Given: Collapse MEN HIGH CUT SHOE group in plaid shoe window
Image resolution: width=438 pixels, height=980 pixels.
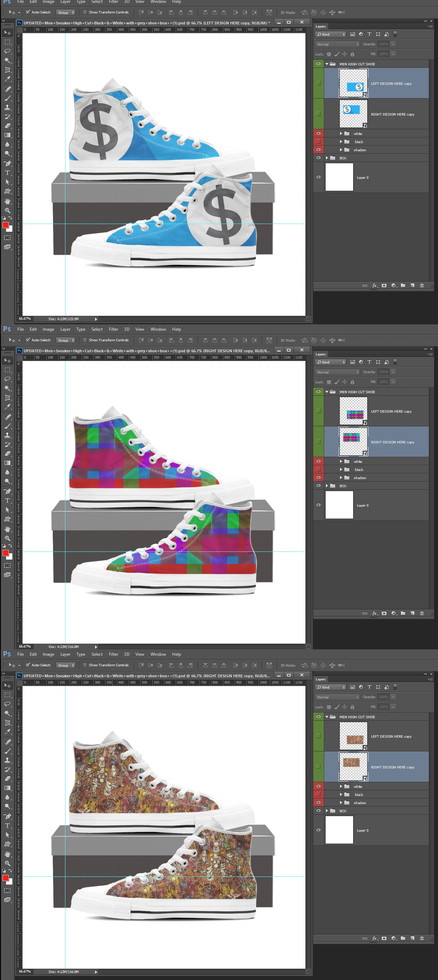Looking at the screenshot, I should (x=327, y=392).
